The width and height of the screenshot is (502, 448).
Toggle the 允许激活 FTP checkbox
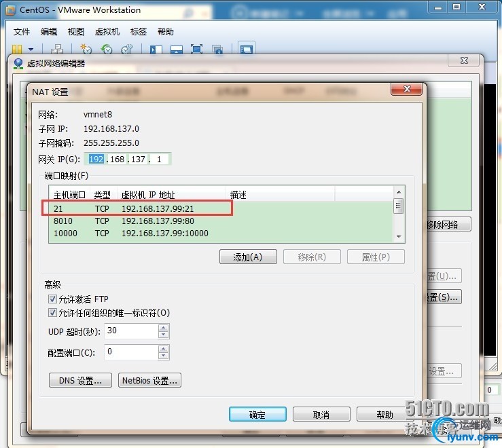coord(52,299)
